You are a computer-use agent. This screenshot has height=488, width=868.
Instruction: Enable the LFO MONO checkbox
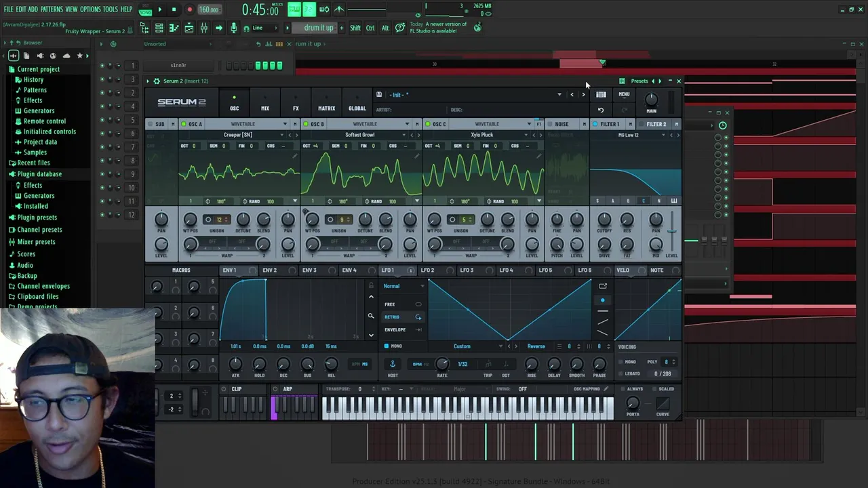(387, 346)
